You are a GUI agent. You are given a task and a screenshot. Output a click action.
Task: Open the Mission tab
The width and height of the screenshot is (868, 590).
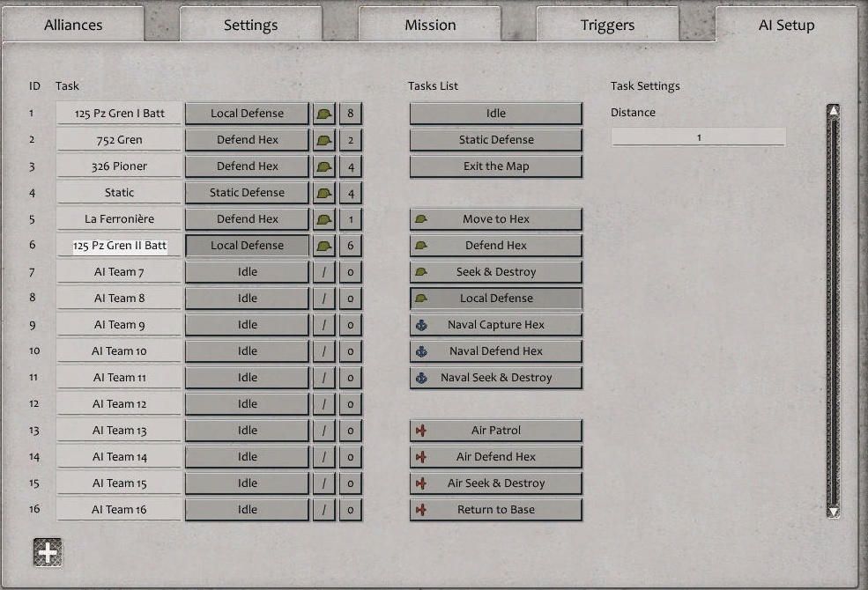(x=430, y=25)
